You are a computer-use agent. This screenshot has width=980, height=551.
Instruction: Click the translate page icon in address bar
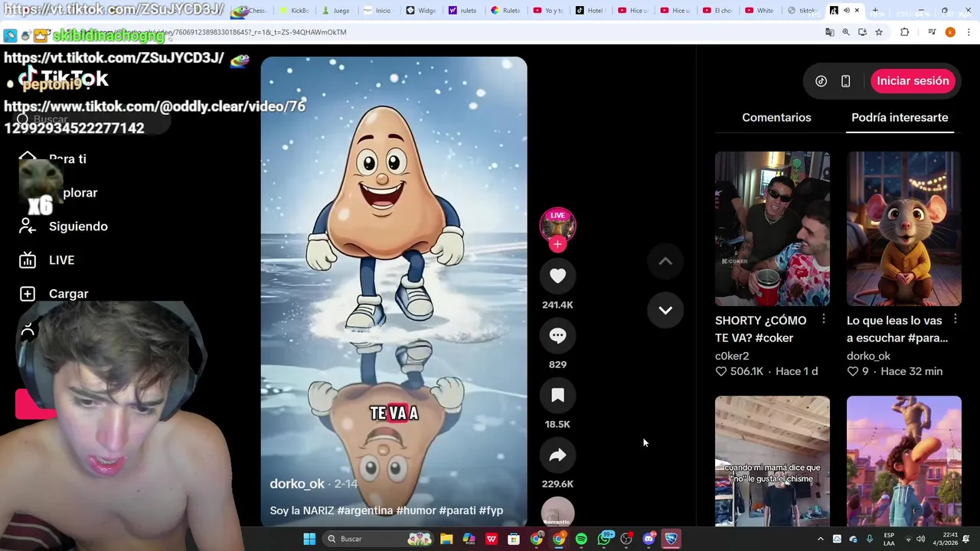tap(830, 32)
